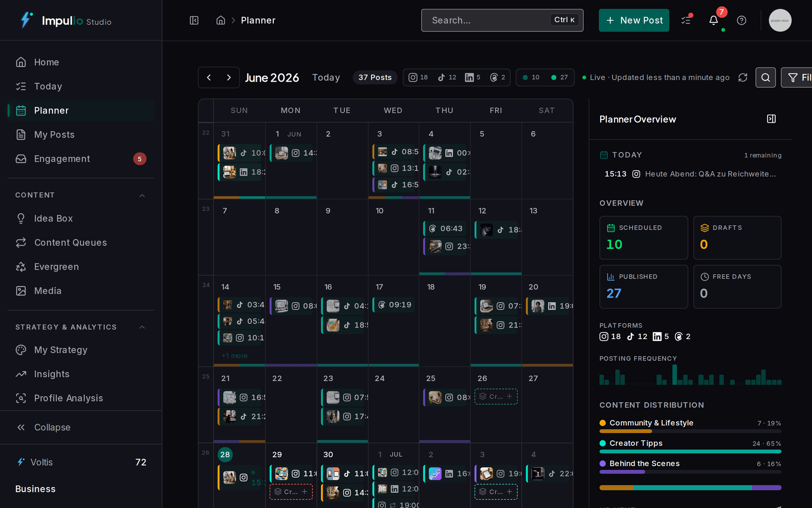The height and width of the screenshot is (508, 812).
Task: Open the user profile avatar
Action: click(x=780, y=20)
